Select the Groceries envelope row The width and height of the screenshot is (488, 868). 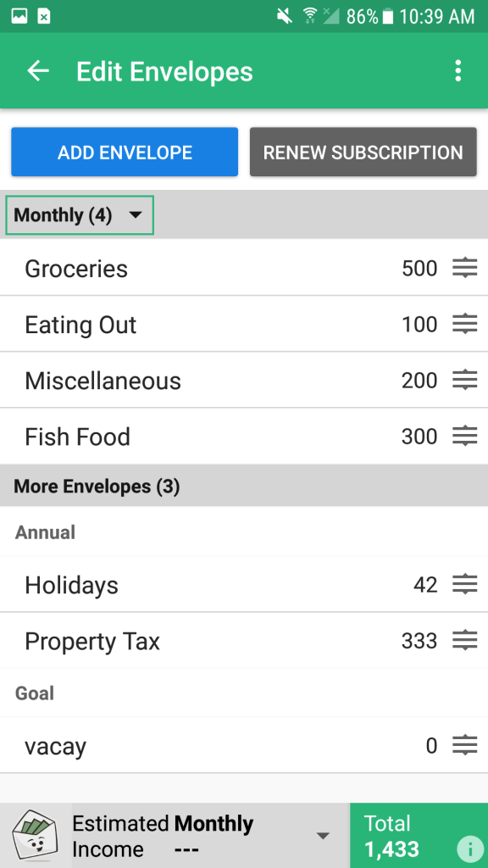pyautogui.click(x=244, y=268)
